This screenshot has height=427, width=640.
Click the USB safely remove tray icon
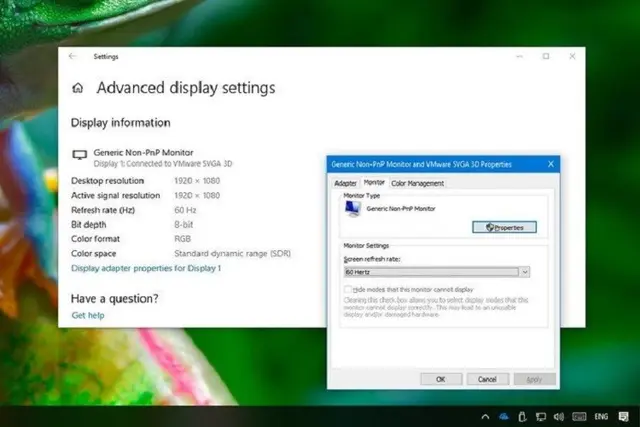pos(522,416)
